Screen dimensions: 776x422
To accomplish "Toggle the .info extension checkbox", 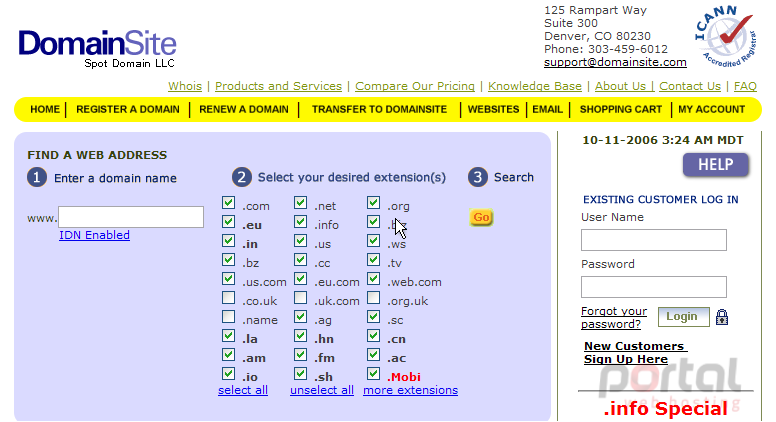I will pyautogui.click(x=300, y=221).
